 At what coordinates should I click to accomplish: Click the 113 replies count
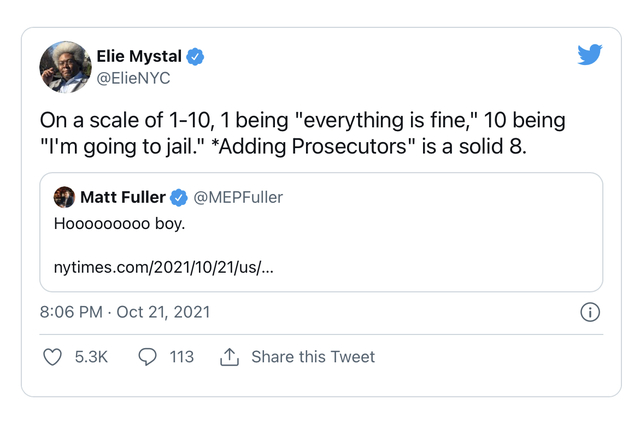pos(181,357)
